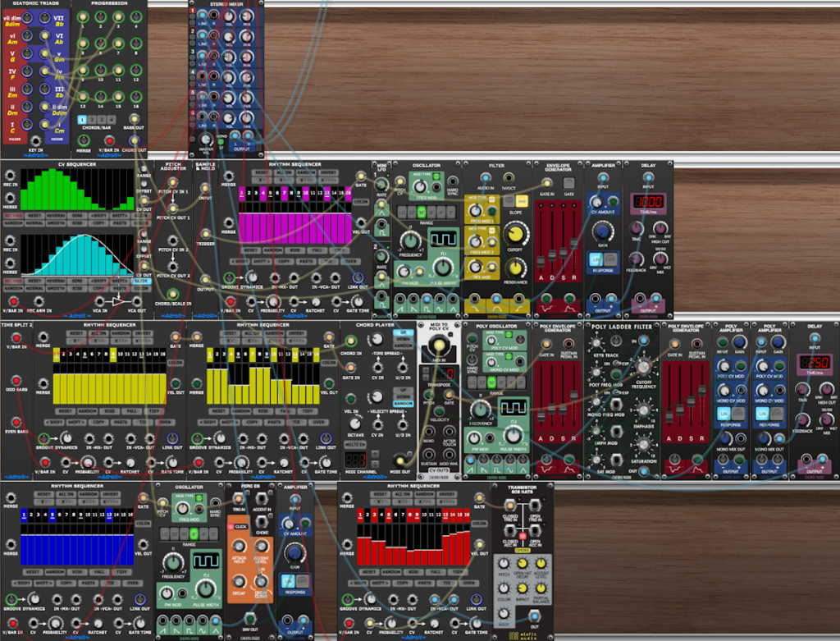
Task: Click the 250 TIME/ms display on Delay
Action: click(815, 363)
